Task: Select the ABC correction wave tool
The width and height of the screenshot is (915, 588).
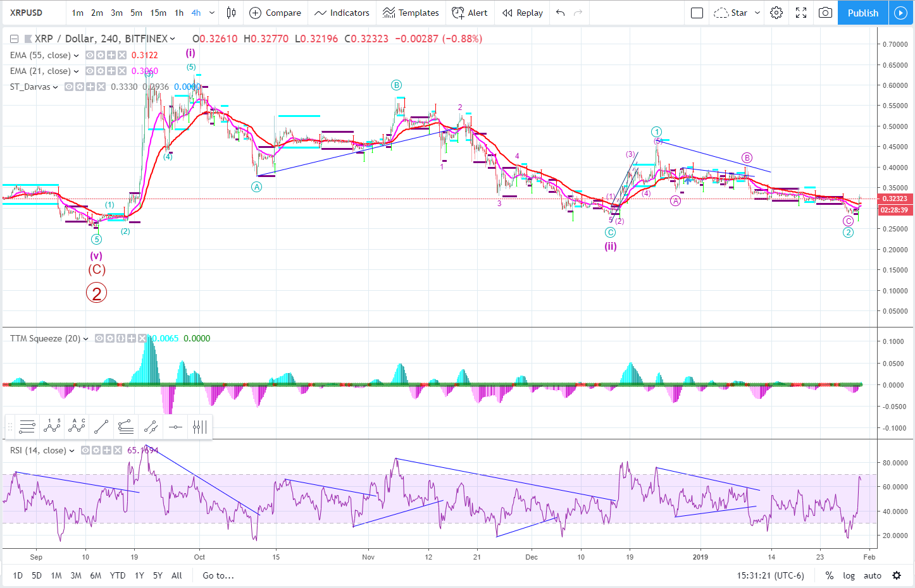Action: tap(77, 427)
